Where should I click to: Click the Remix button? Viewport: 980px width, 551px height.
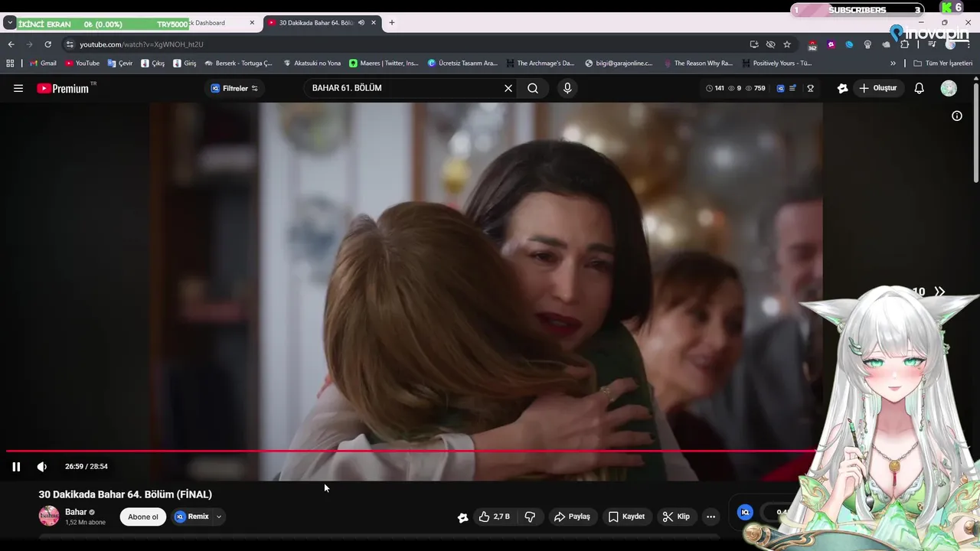click(x=192, y=517)
